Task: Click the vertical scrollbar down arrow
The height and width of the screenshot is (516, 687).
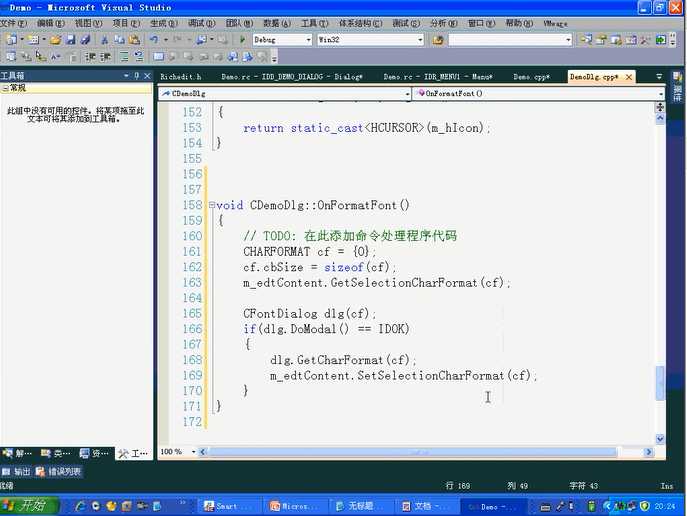Action: 660,438
